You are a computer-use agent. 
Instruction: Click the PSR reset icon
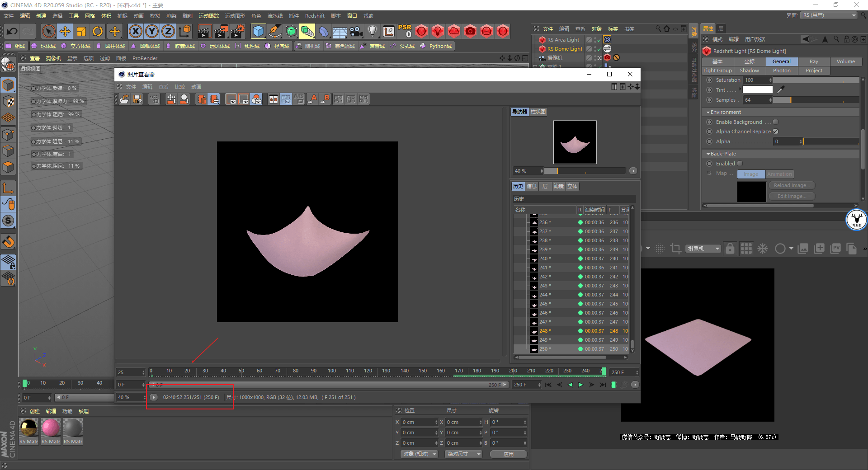(x=405, y=31)
